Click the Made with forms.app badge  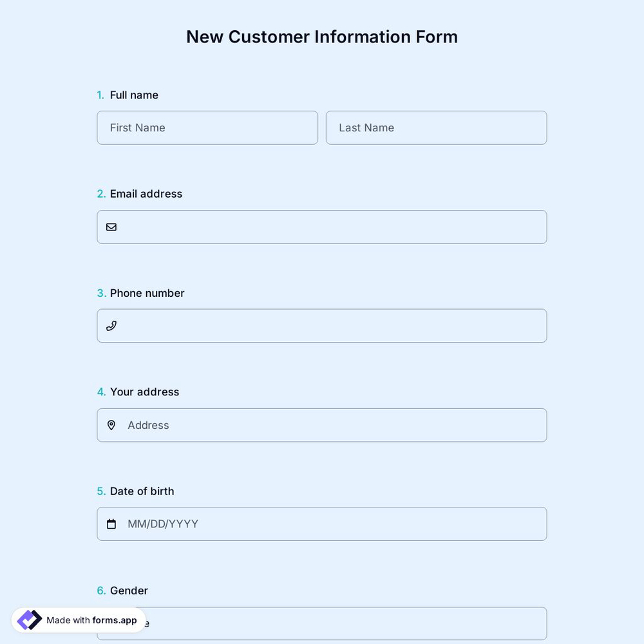click(x=77, y=620)
